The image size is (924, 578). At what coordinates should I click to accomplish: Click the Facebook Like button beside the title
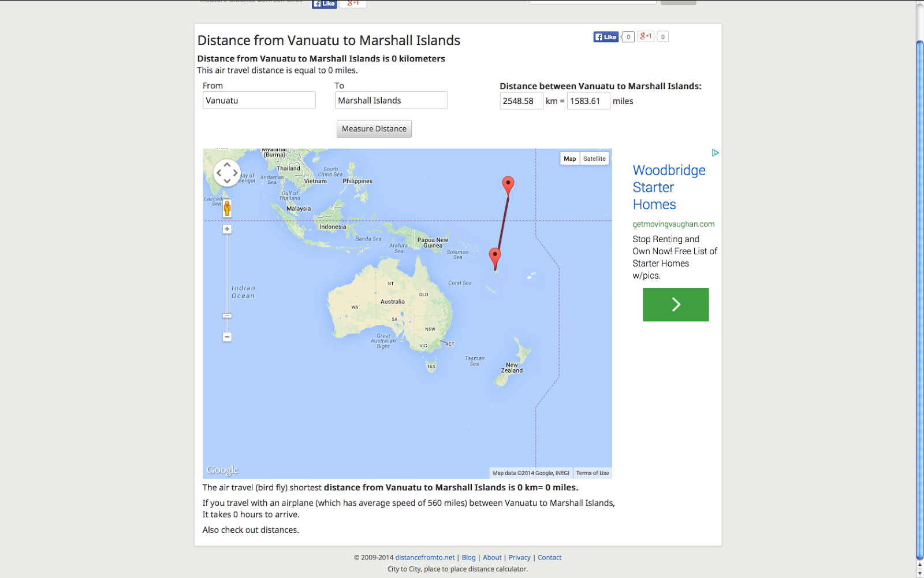tap(606, 37)
